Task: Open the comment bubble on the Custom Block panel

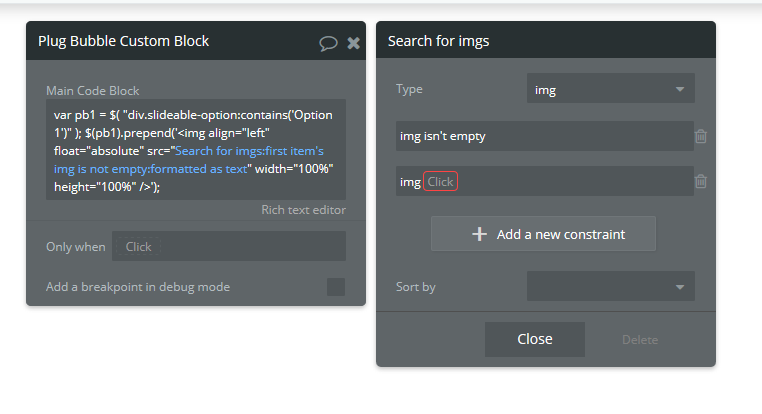Action: (x=328, y=43)
